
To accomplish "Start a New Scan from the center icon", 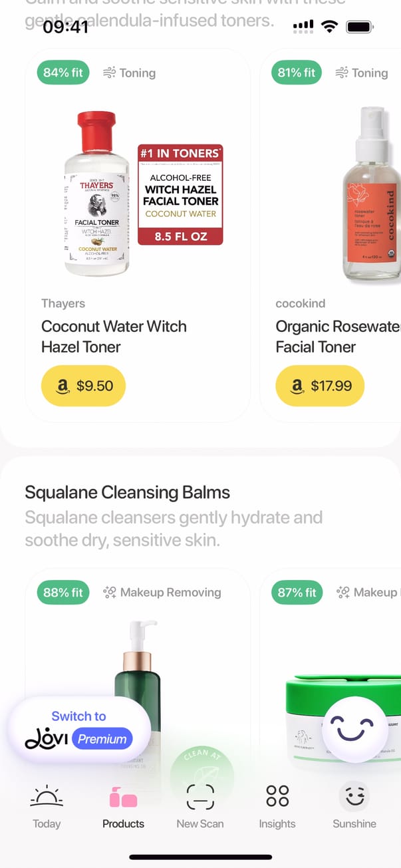I will click(200, 796).
